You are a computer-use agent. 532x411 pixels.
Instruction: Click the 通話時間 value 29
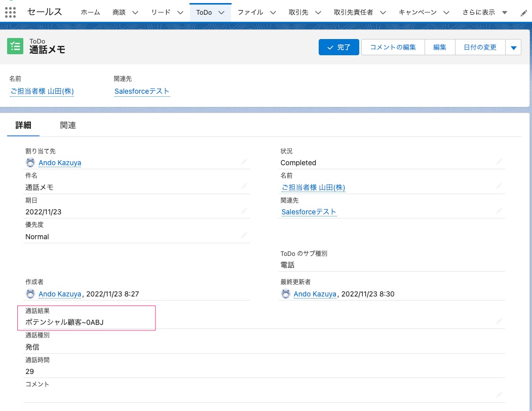29,371
